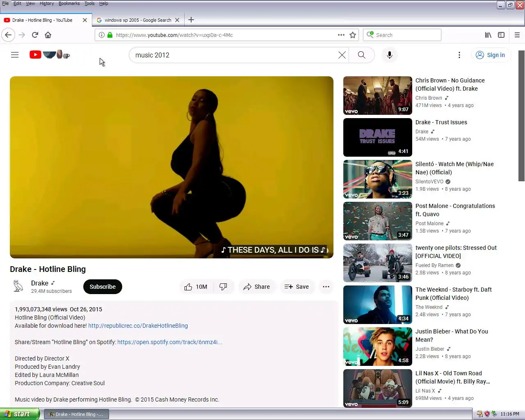Go forward in browser history

[x=22, y=35]
